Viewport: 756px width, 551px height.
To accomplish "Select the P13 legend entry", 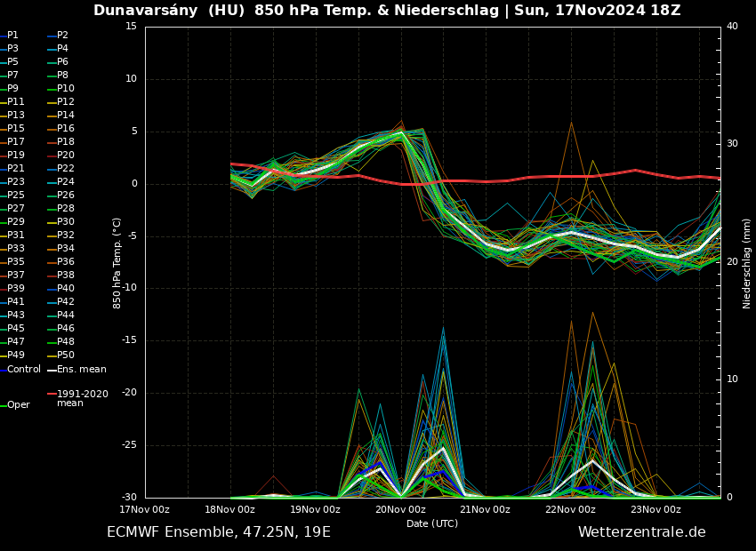I will click(x=16, y=116).
